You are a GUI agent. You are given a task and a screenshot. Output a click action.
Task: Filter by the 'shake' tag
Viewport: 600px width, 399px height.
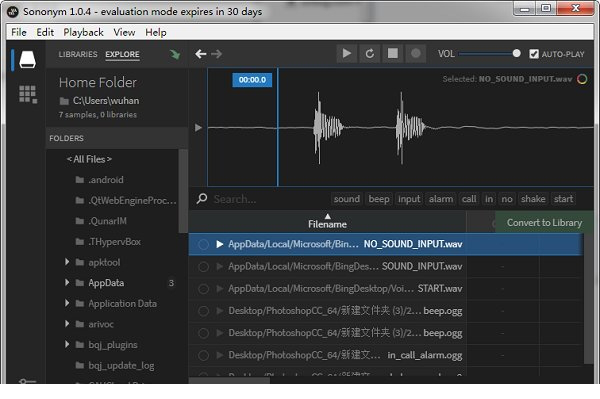pos(533,199)
